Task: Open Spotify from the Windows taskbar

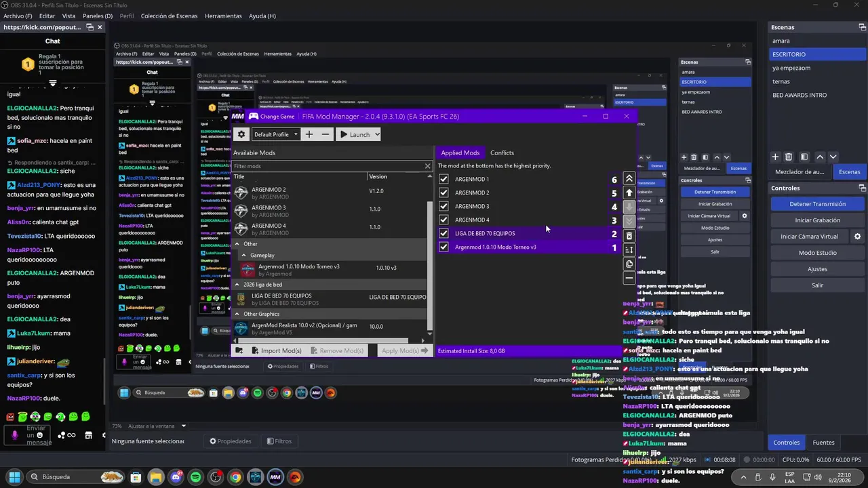Action: [196, 477]
